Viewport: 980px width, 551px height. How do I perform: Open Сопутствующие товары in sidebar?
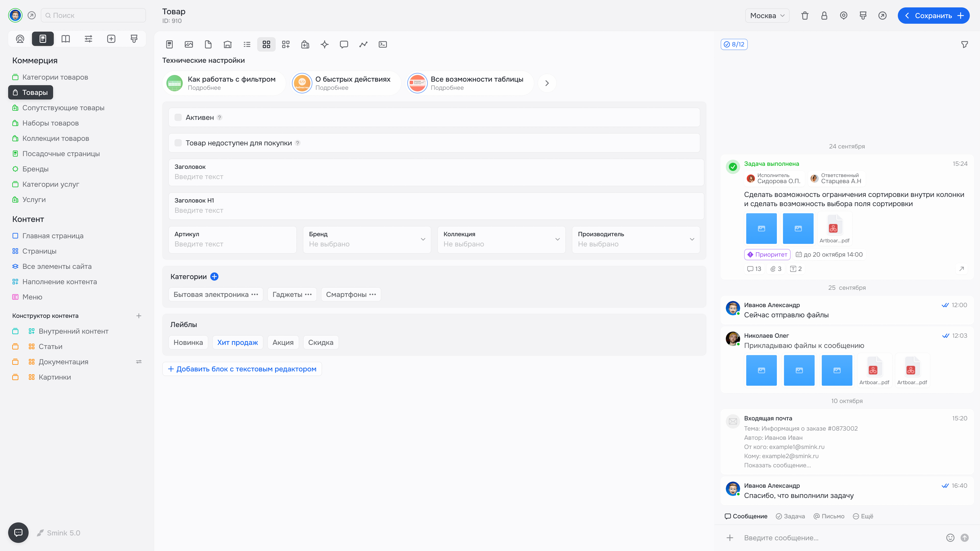63,108
